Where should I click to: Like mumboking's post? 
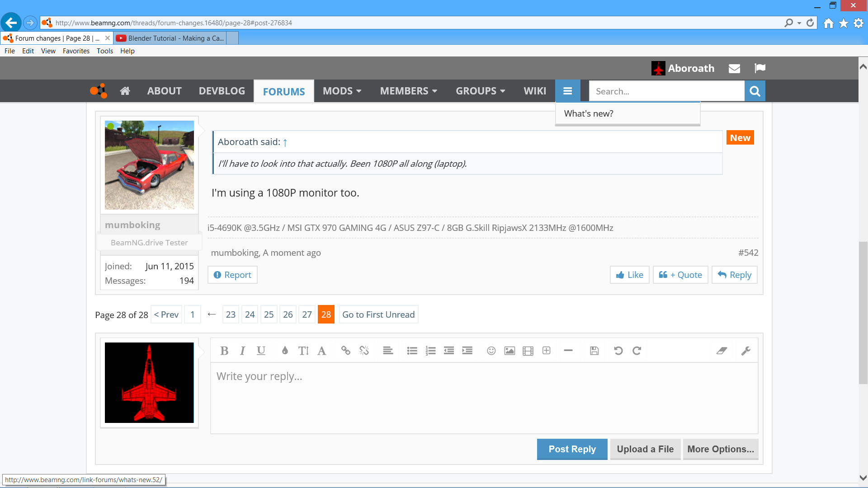[629, 275]
